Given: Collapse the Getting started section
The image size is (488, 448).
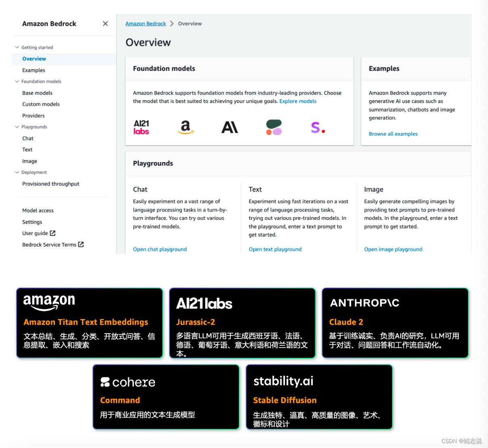Looking at the screenshot, I should coord(17,47).
